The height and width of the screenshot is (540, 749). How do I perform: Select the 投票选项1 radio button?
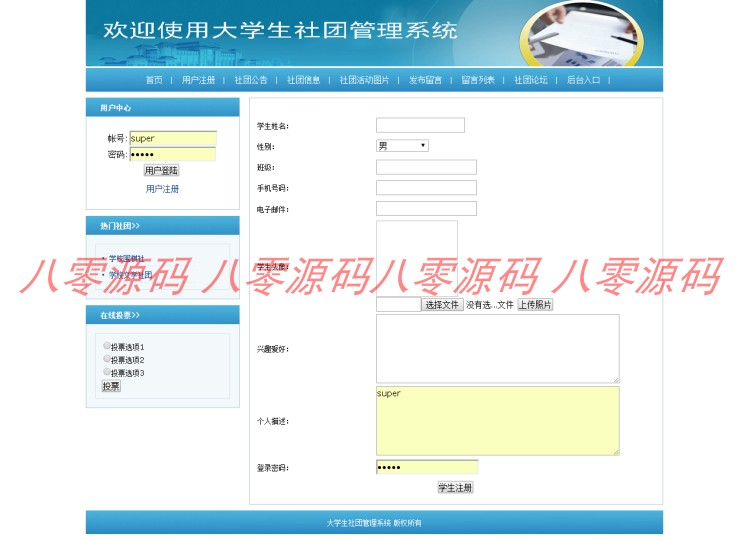coord(107,346)
